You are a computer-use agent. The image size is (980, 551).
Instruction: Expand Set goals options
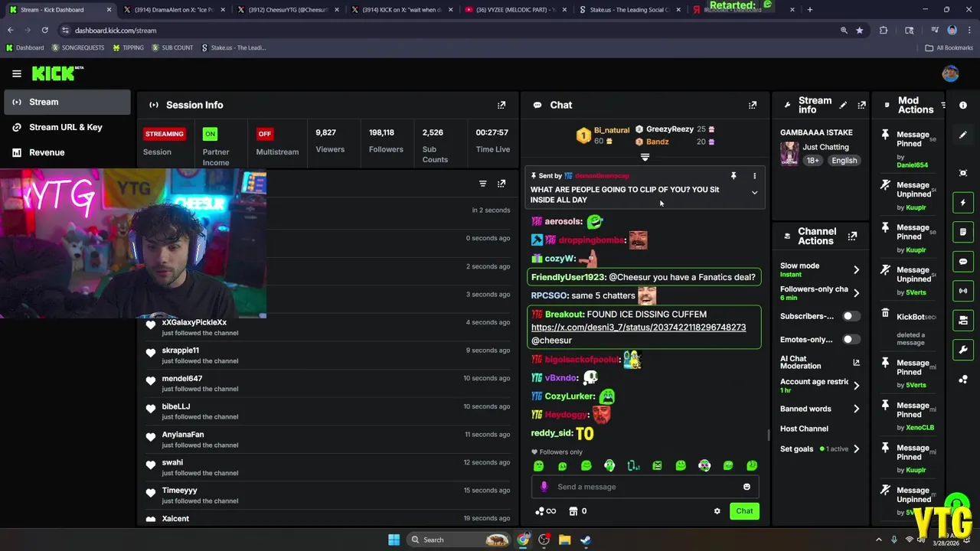click(x=856, y=449)
